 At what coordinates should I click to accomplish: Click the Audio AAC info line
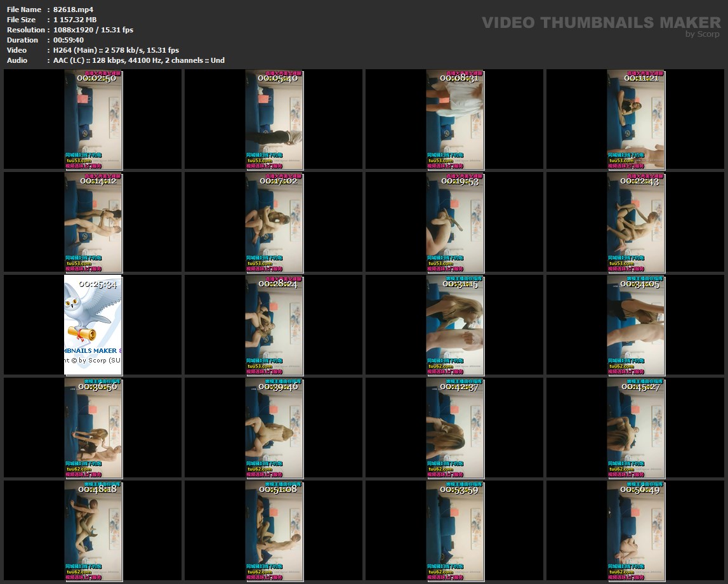[139, 60]
